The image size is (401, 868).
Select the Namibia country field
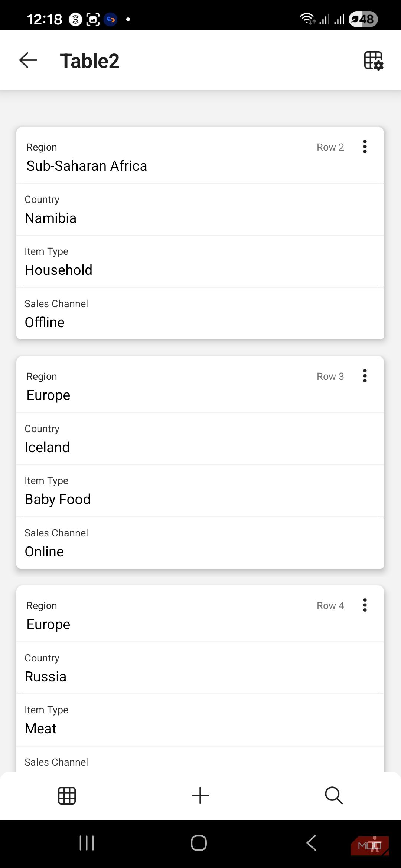pos(200,210)
